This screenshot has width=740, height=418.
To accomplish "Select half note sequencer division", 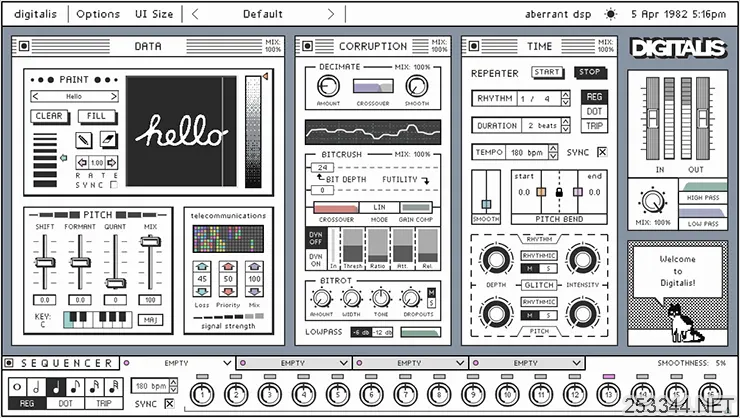I will [36, 387].
